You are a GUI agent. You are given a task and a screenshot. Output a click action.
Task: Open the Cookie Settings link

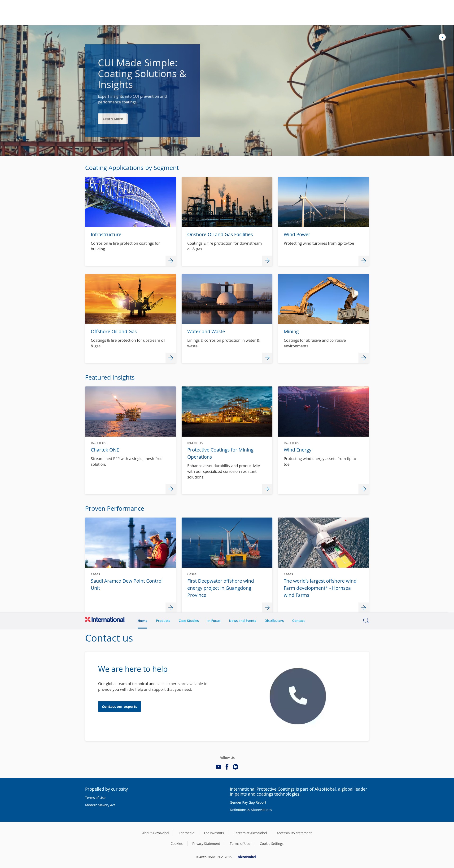click(271, 844)
